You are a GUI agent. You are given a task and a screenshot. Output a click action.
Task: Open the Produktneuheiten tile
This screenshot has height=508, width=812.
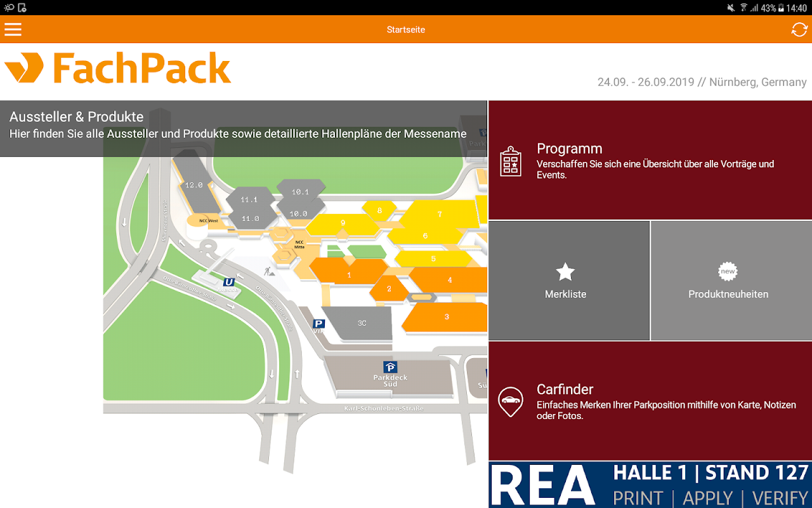click(731, 281)
